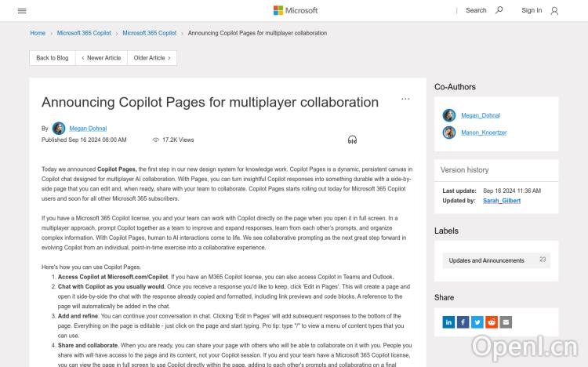
Task: Share the article on Twitter
Action: click(x=477, y=322)
